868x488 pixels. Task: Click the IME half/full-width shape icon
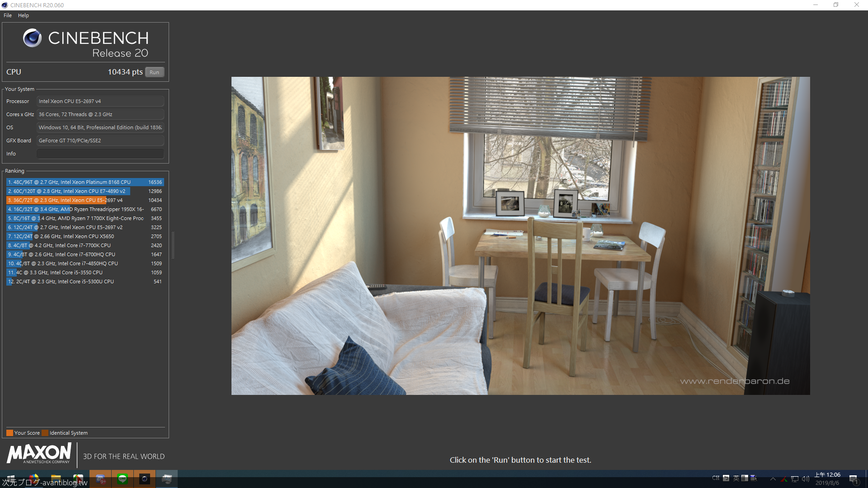[x=745, y=478]
